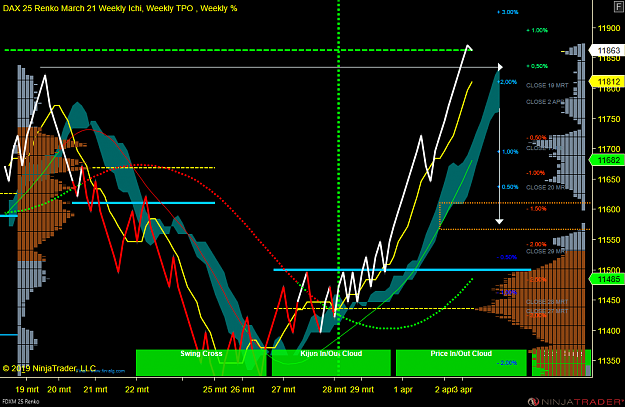Image resolution: width=625 pixels, height=407 pixels.
Task: Click the 2 apr date label
Action: click(x=444, y=389)
